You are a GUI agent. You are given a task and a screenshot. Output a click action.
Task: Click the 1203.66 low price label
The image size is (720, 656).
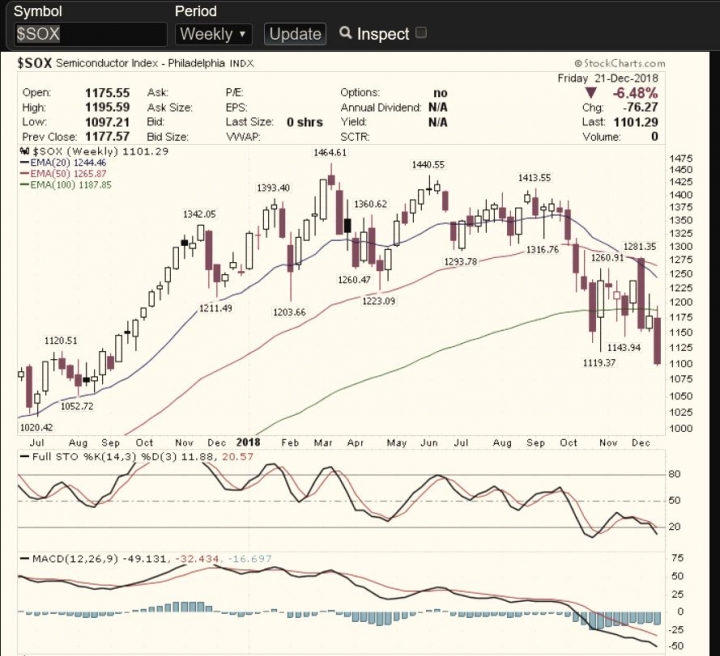click(289, 312)
